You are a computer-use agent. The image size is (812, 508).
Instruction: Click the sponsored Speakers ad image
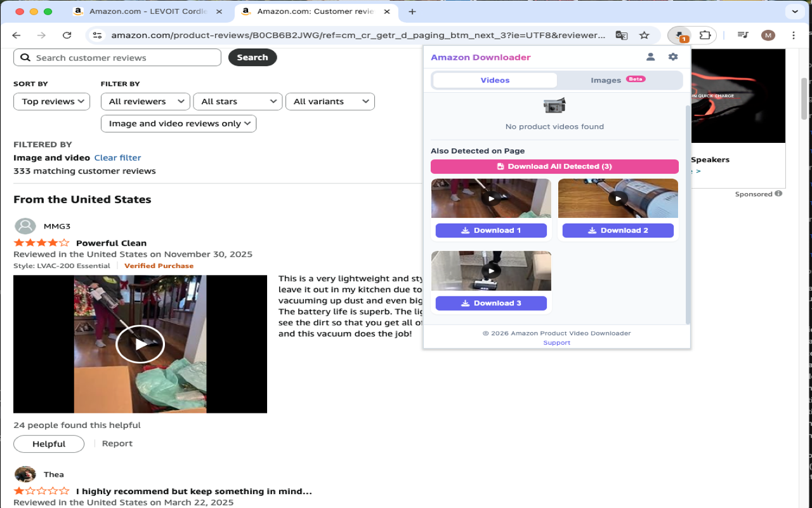pos(738,96)
